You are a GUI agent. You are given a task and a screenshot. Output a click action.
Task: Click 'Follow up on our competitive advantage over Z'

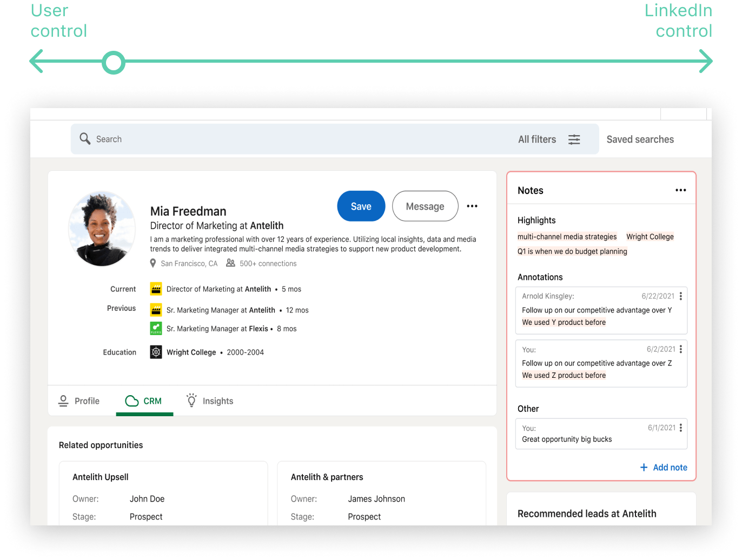597,363
